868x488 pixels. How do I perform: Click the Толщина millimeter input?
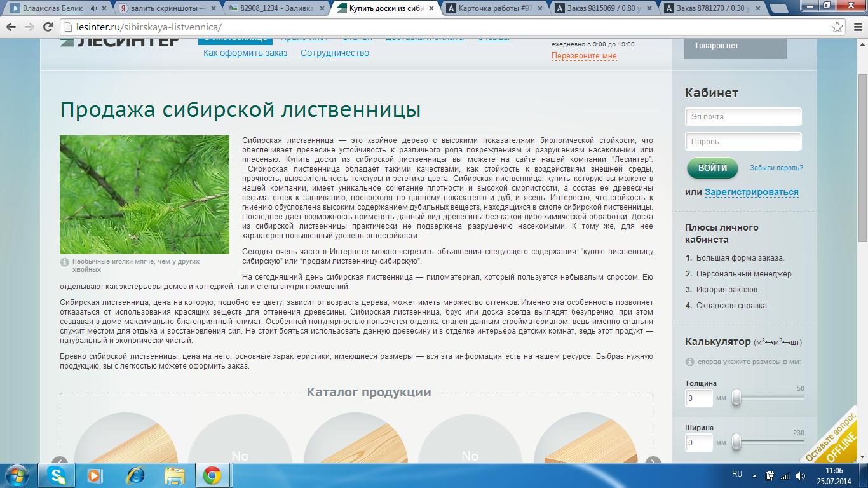tap(700, 398)
